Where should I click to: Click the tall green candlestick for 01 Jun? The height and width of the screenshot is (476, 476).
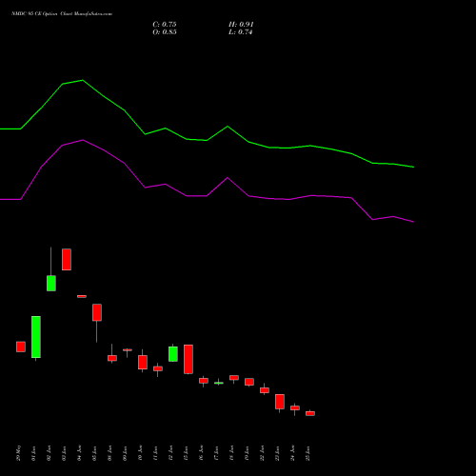(x=36, y=337)
